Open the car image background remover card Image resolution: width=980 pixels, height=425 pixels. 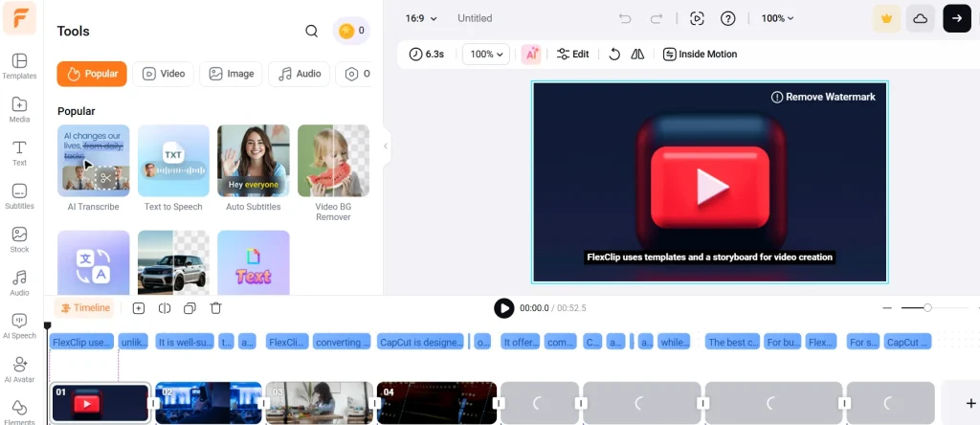[x=173, y=262]
